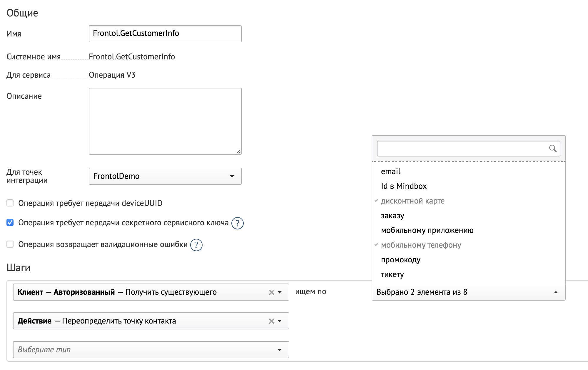The height and width of the screenshot is (370, 588).
Task: Enable 'Операция требует передачи deviceUUID' checkbox
Action: click(x=10, y=203)
